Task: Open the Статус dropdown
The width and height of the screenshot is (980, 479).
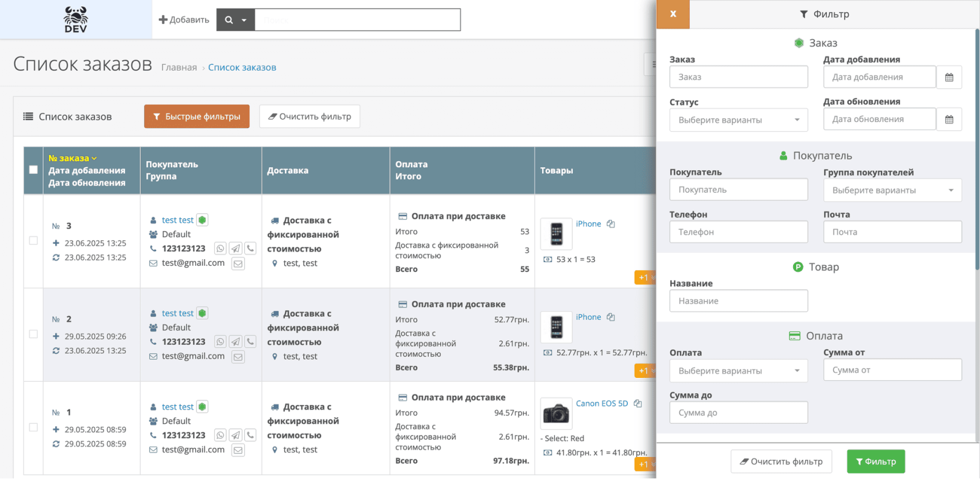Action: click(x=739, y=119)
